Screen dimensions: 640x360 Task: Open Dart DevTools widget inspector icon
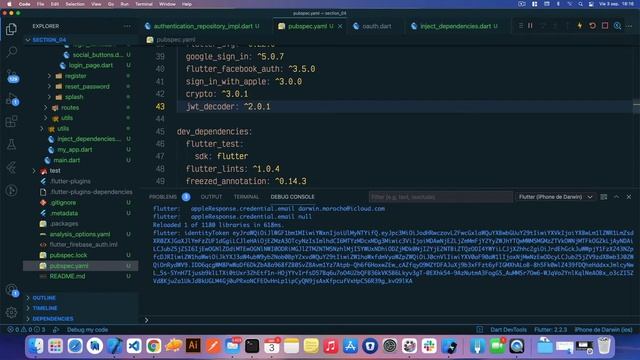pos(617,26)
